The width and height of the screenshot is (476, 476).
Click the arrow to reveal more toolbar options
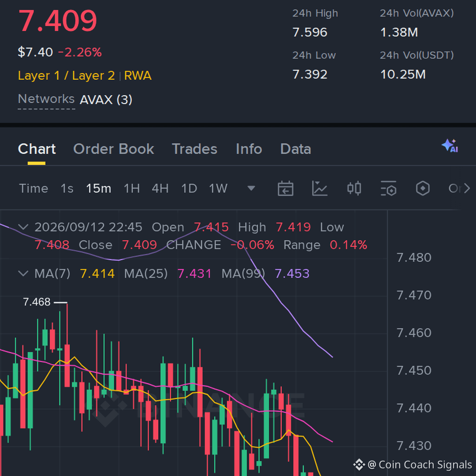tap(467, 188)
